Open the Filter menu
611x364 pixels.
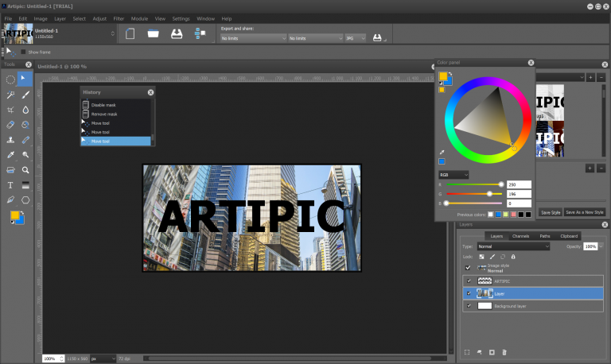(119, 18)
